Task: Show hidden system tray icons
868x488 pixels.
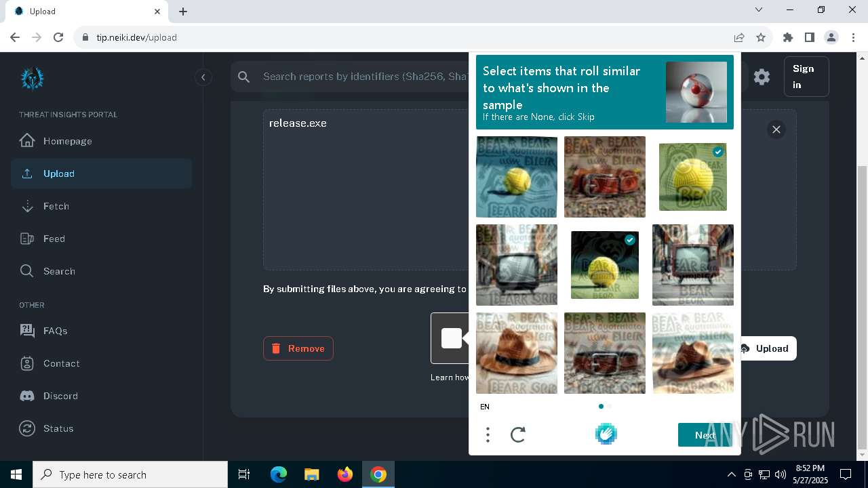Action: pyautogui.click(x=731, y=474)
